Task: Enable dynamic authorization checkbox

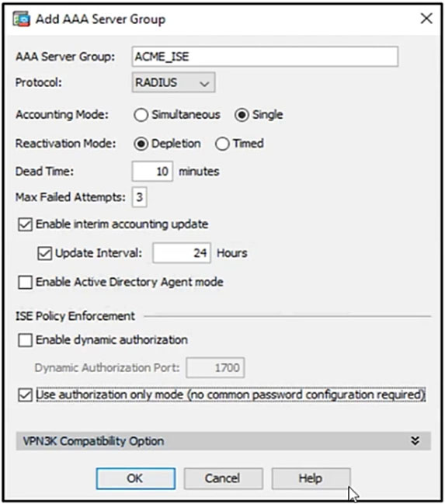Action: 25,340
